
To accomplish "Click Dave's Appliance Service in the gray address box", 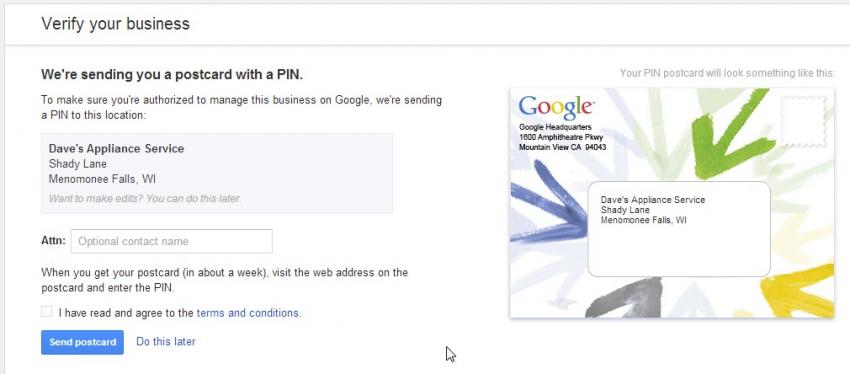I will (117, 149).
